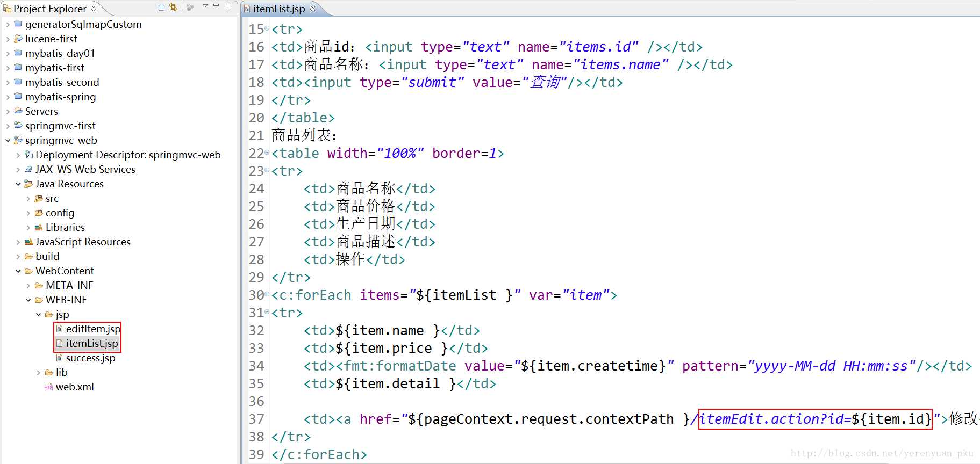
Task: Collapse the Java Resources node
Action: (x=18, y=184)
